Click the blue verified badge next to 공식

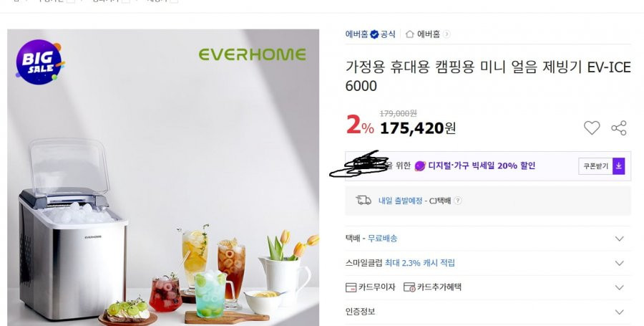tap(374, 34)
